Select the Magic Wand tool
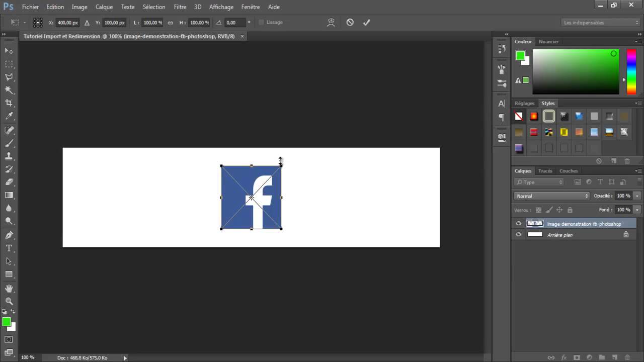This screenshot has height=362, width=644. pyautogui.click(x=9, y=90)
